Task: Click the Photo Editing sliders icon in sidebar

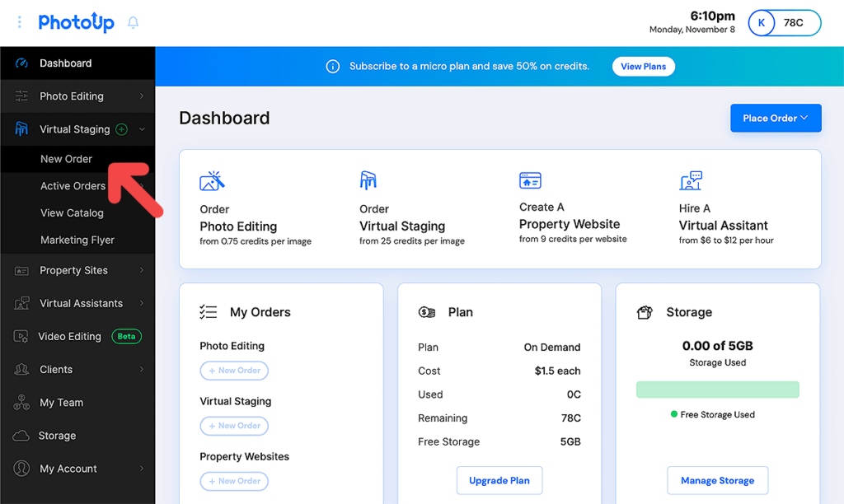Action: pos(21,96)
